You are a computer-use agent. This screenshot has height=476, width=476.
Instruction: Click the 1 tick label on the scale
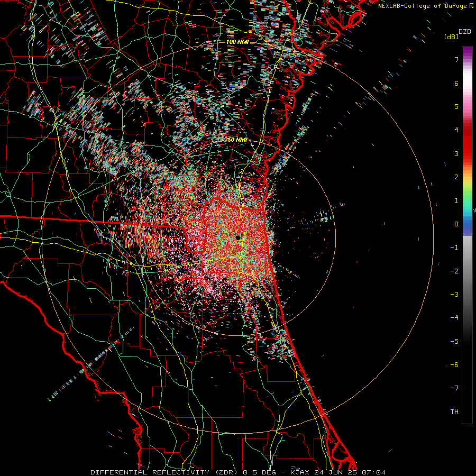click(x=456, y=200)
